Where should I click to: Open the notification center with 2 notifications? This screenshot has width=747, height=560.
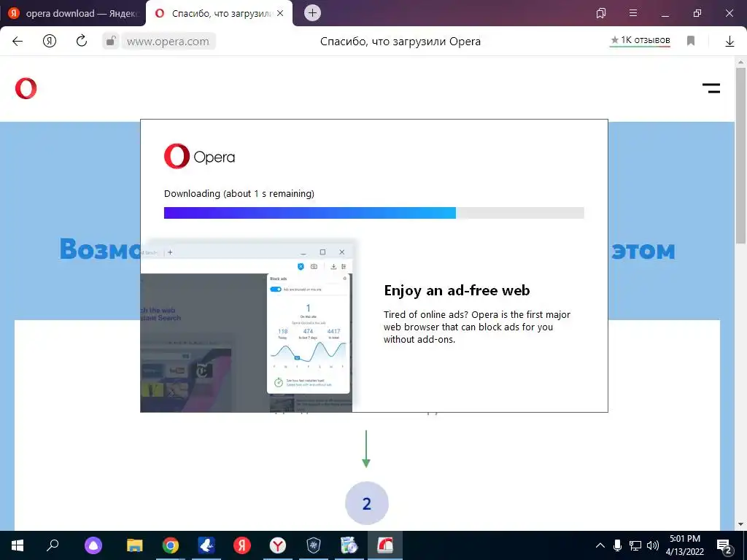click(724, 545)
